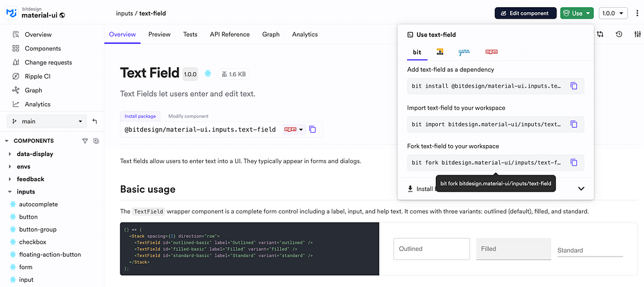This screenshot has width=644, height=287.
Task: Open Graph in the left sidebar
Action: pos(33,90)
